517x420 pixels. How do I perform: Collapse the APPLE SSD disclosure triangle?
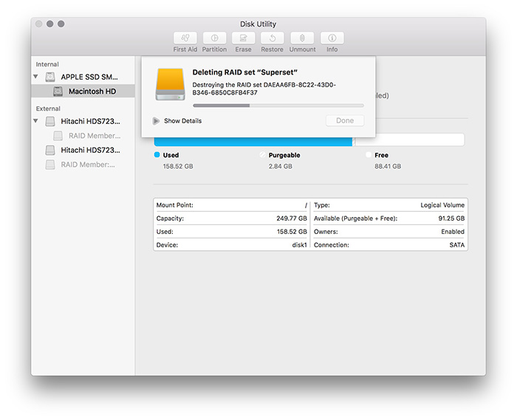(35, 77)
